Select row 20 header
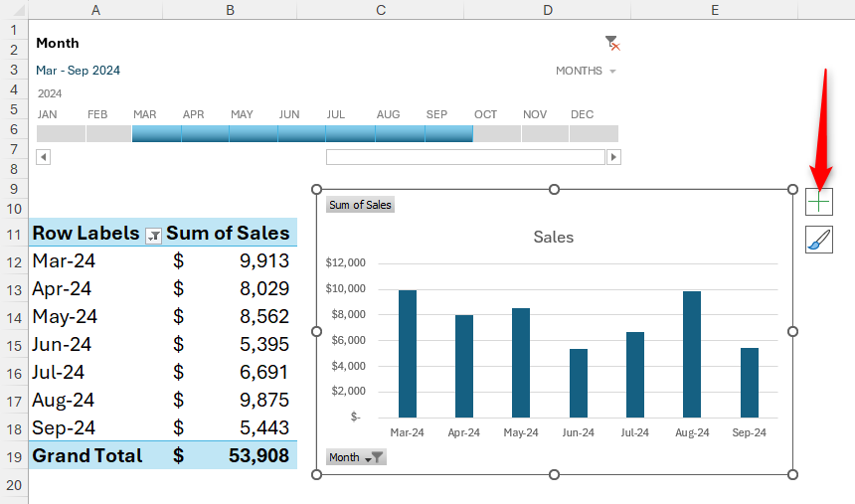Image resolution: width=855 pixels, height=504 pixels. click(14, 485)
